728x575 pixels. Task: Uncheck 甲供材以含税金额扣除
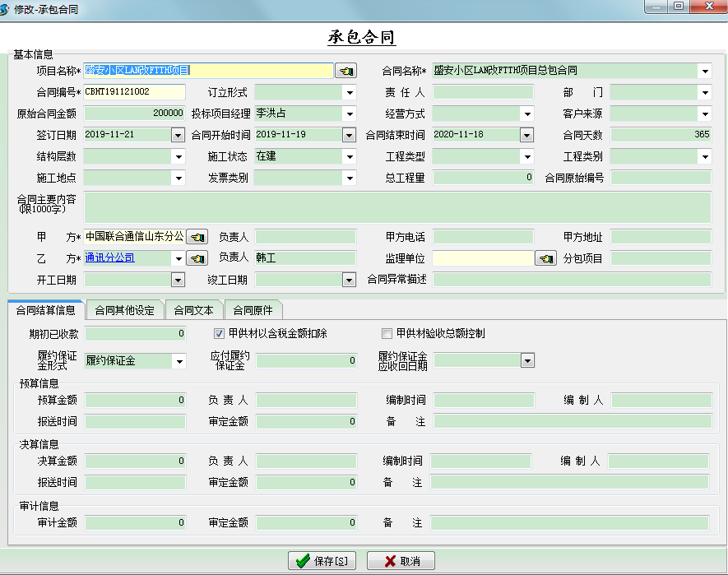click(x=219, y=332)
